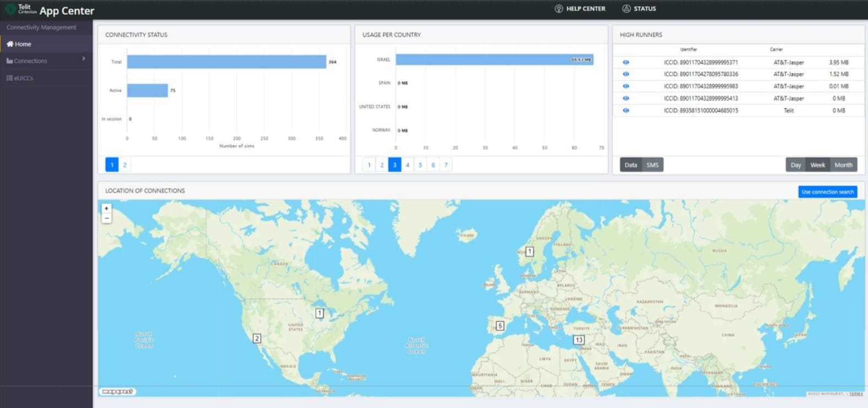Click the Help Center lifebuoy icon

click(559, 9)
